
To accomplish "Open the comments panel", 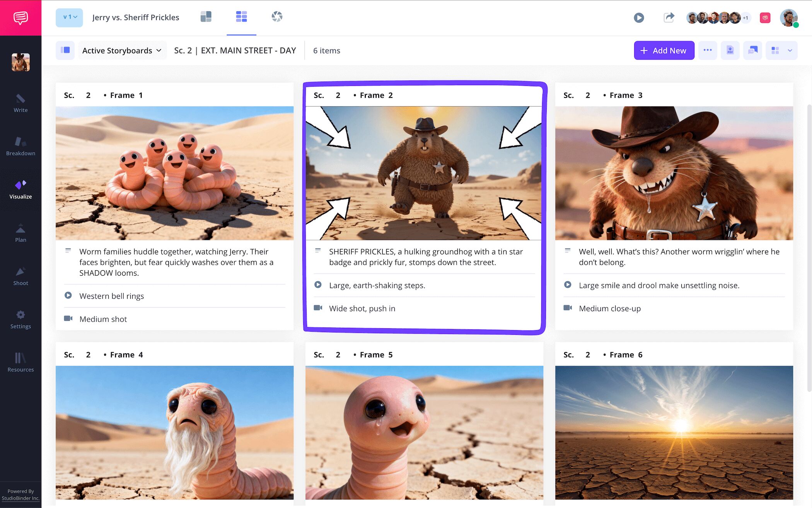I will pos(752,50).
